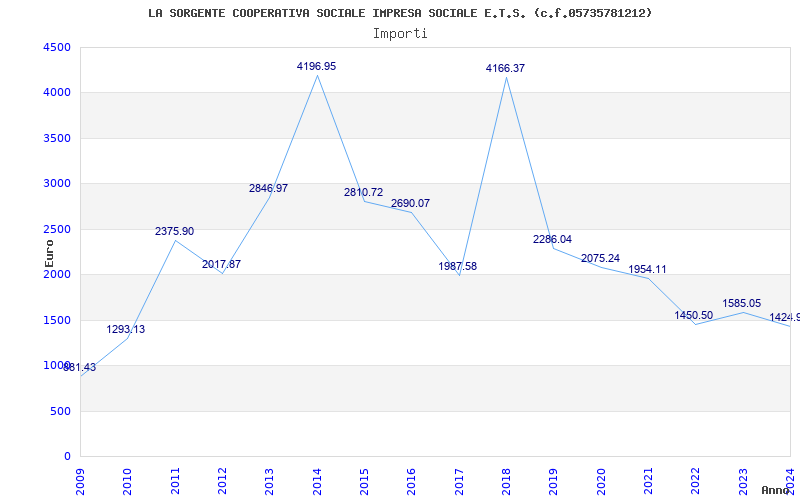
Task: Click the 1987.58 value label
Action: pyautogui.click(x=458, y=266)
